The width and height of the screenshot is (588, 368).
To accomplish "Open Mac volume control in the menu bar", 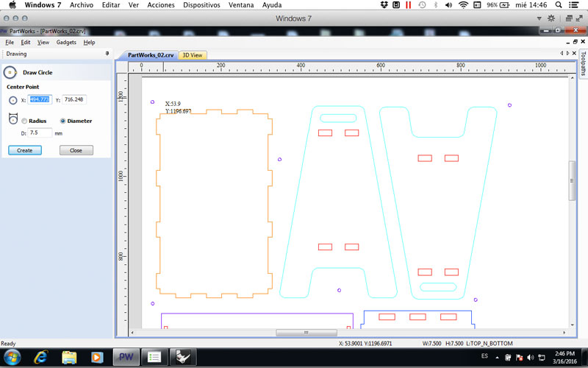I will click(x=448, y=5).
